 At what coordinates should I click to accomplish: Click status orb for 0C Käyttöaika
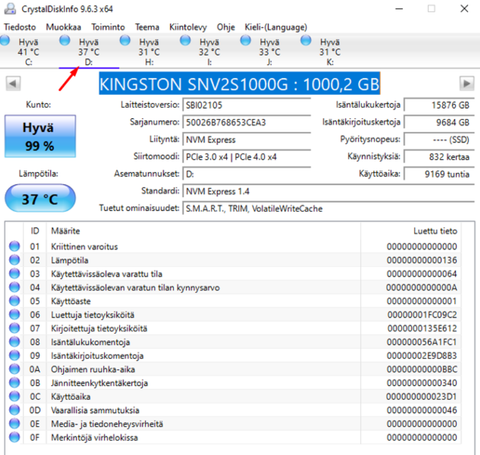[x=14, y=397]
